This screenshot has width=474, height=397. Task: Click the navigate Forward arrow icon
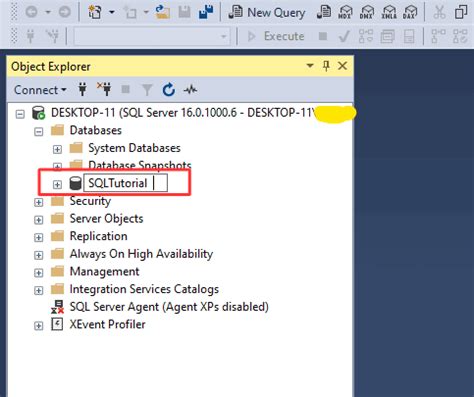[64, 12]
